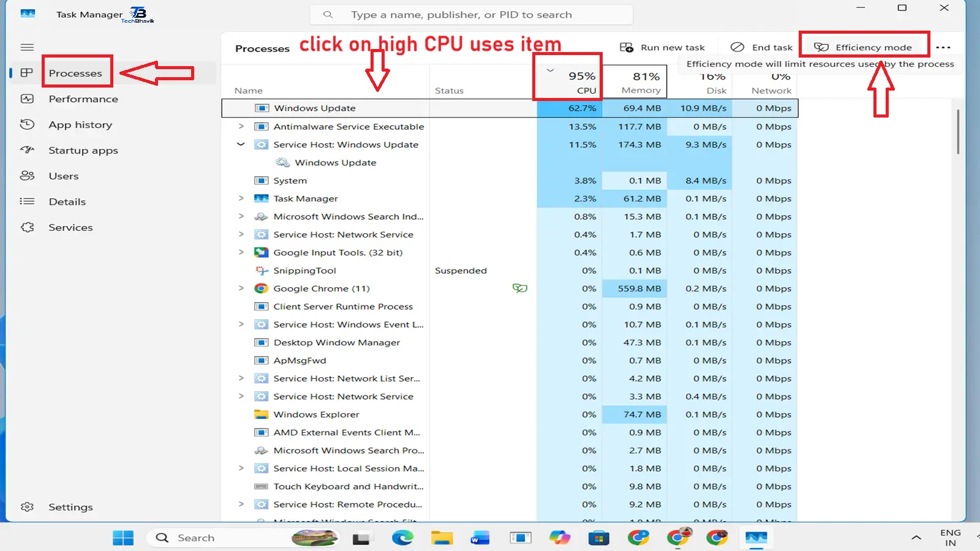This screenshot has height=551, width=980.
Task: Open the Windows Start menu
Action: coord(123,538)
